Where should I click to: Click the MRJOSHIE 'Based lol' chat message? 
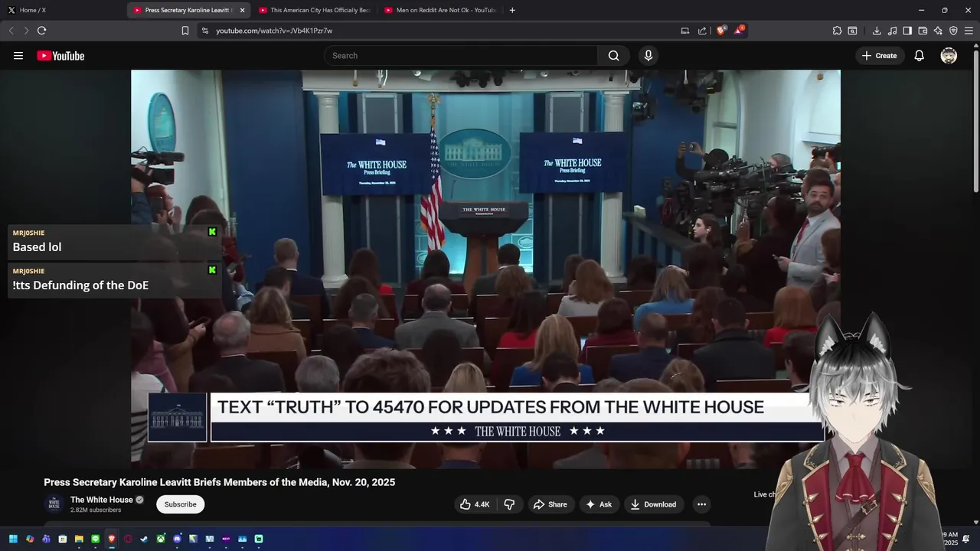click(115, 241)
